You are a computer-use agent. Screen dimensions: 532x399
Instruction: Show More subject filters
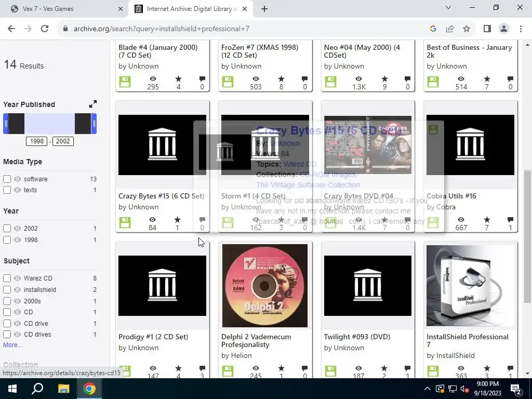tap(12, 345)
